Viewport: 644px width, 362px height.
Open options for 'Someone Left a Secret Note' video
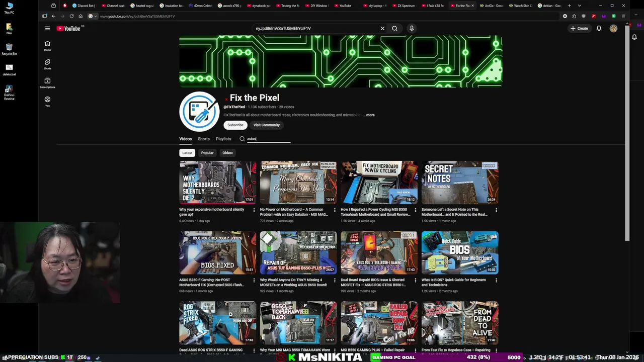(496, 210)
